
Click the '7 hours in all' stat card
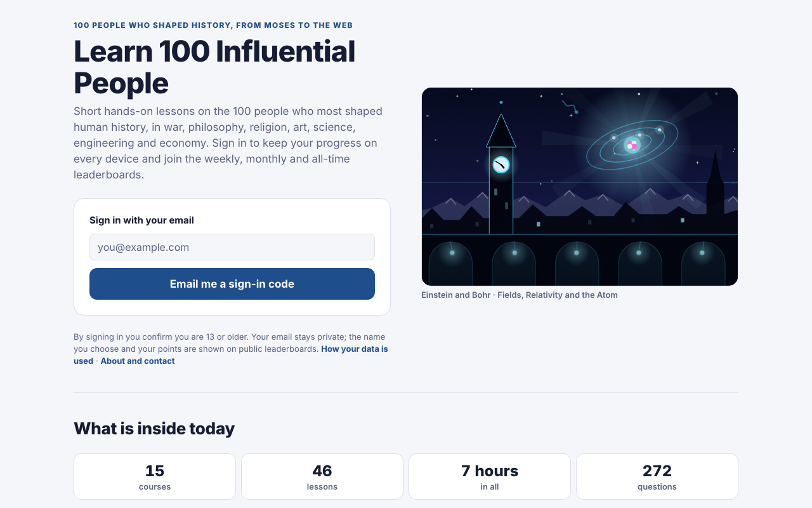(490, 477)
